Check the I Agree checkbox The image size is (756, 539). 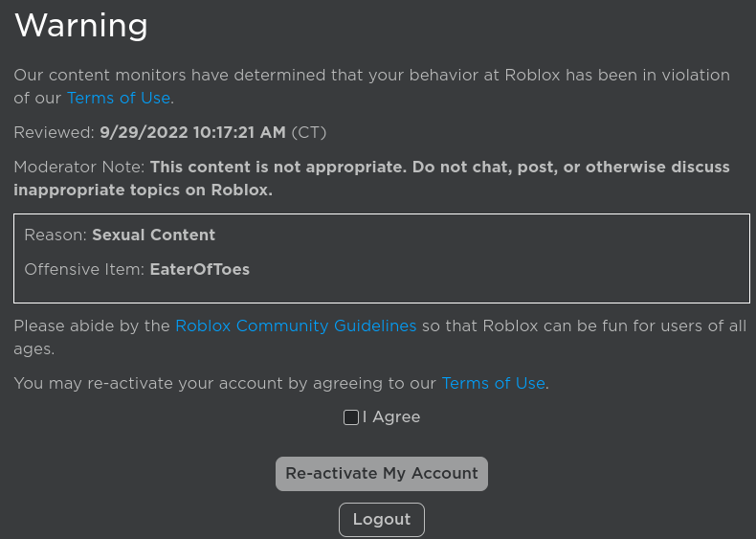pyautogui.click(x=351, y=417)
